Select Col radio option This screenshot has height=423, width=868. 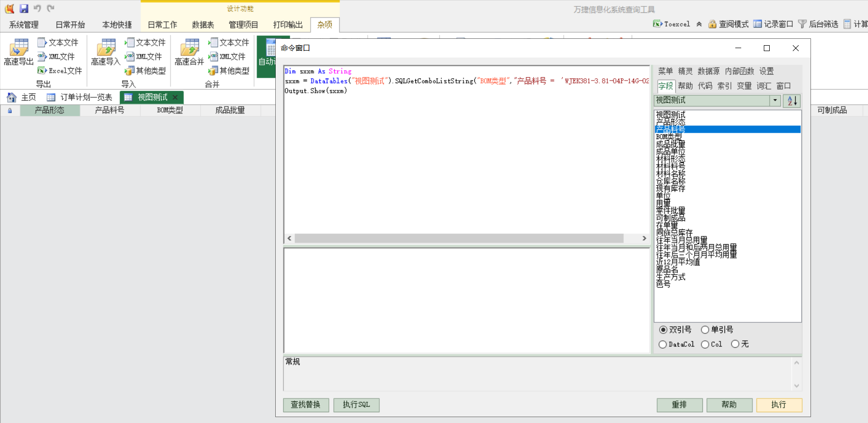pos(712,344)
